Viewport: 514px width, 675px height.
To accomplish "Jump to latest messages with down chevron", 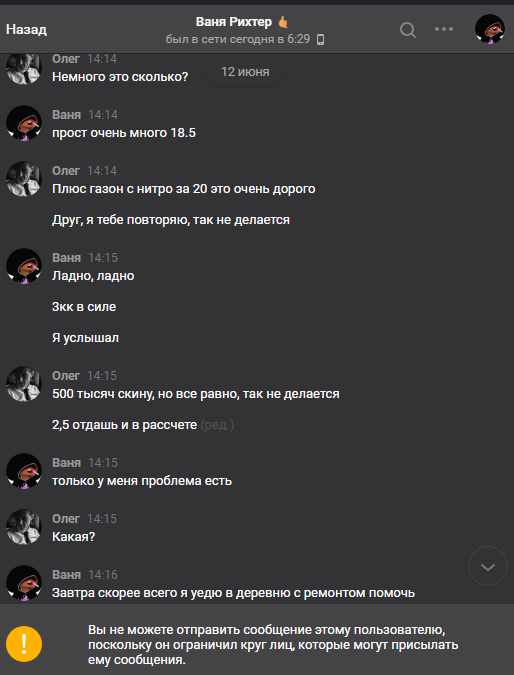I will pos(488,567).
